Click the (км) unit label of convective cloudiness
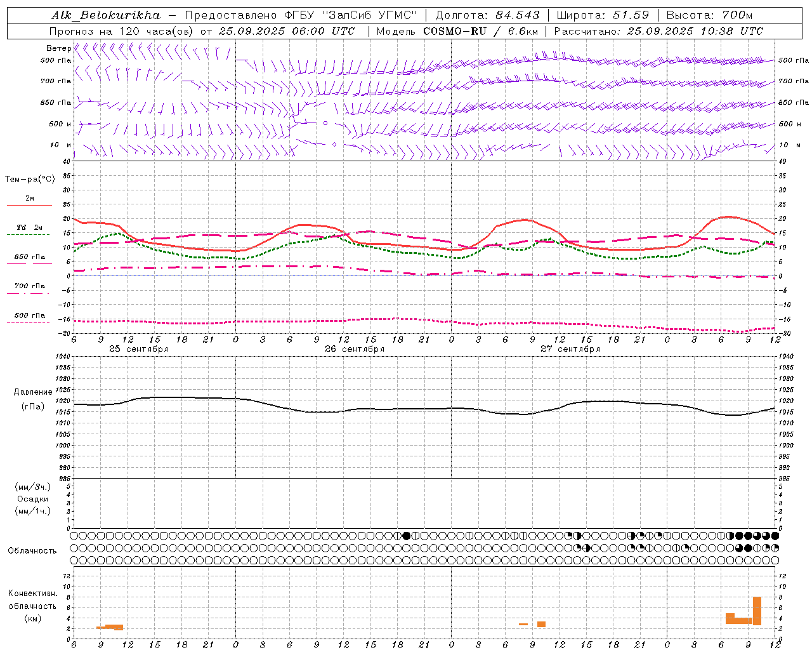Viewport: 812px width, 650px height. pos(33,618)
